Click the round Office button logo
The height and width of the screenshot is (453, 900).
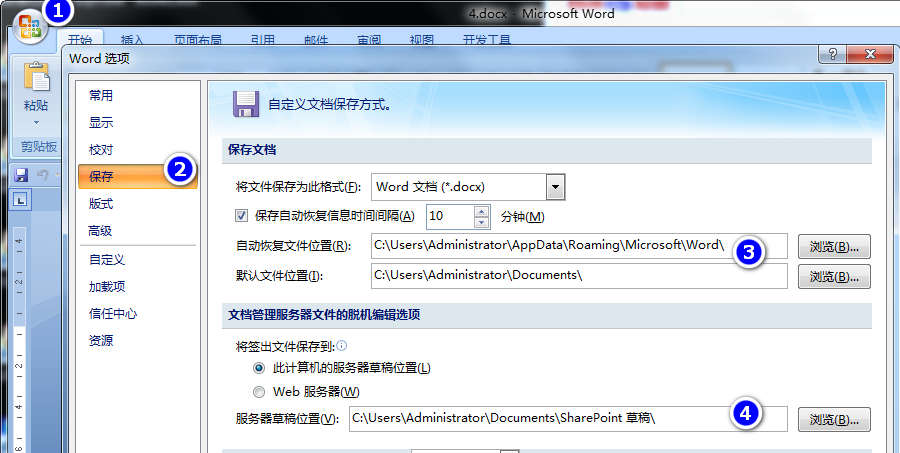[x=29, y=26]
